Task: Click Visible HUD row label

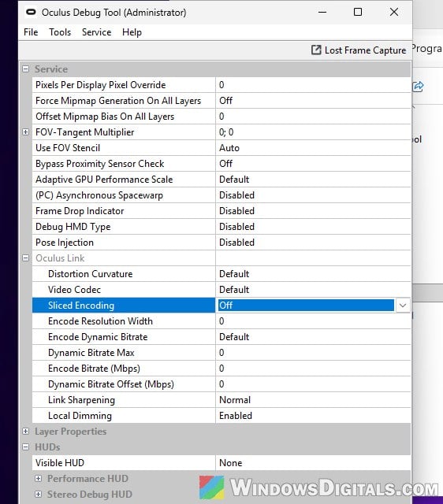Action: coord(60,463)
